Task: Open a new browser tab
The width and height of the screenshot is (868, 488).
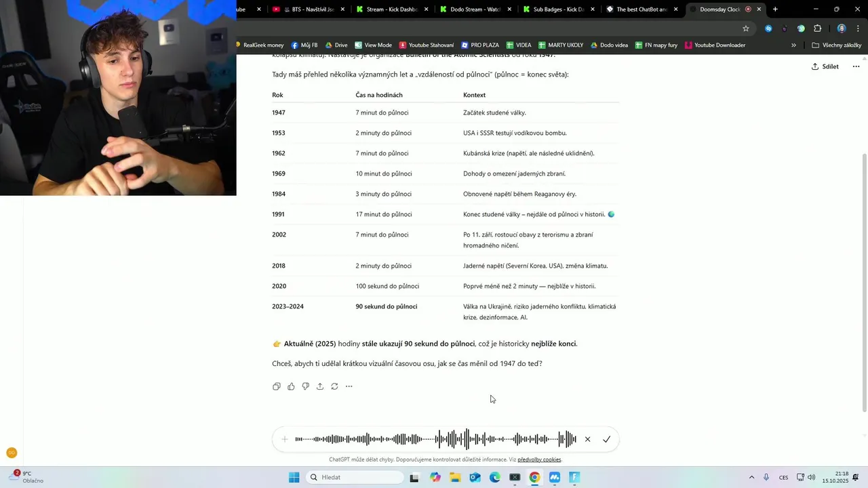Action: (775, 9)
